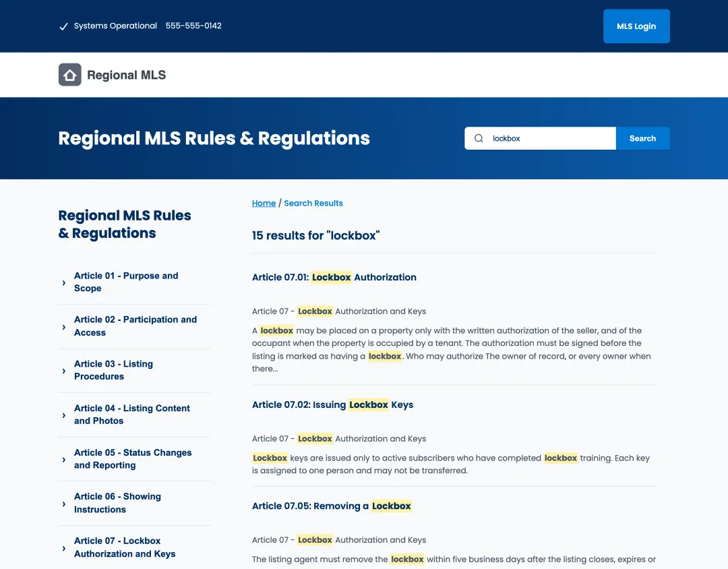Expand chevron beside Article 02 - Participation and Access

click(x=64, y=327)
